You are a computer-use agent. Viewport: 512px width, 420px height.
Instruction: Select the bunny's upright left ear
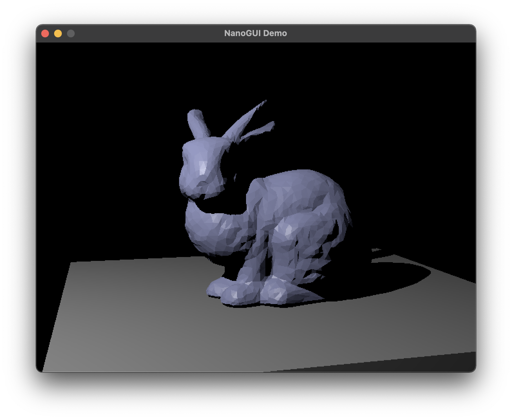point(197,123)
